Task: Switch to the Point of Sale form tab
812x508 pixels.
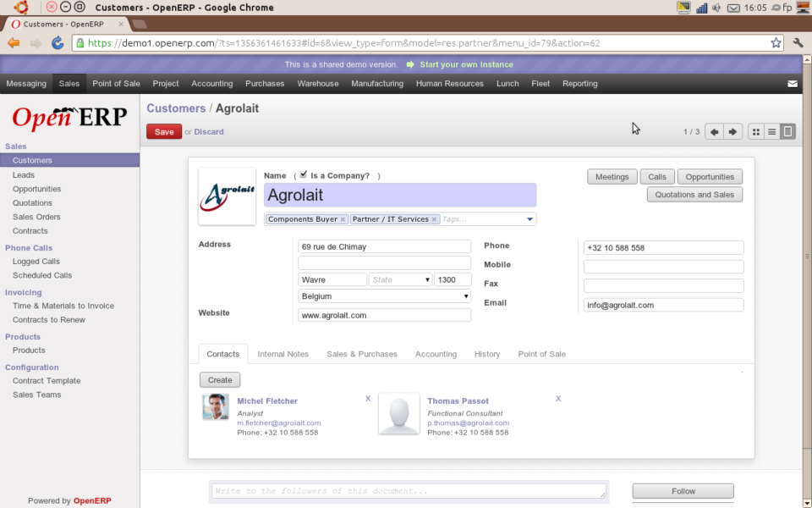Action: [541, 354]
